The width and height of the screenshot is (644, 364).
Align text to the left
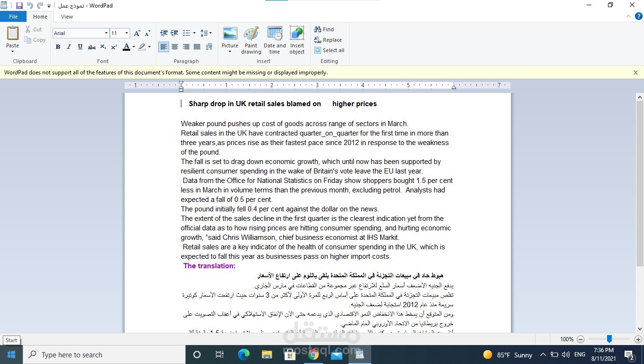point(164,47)
